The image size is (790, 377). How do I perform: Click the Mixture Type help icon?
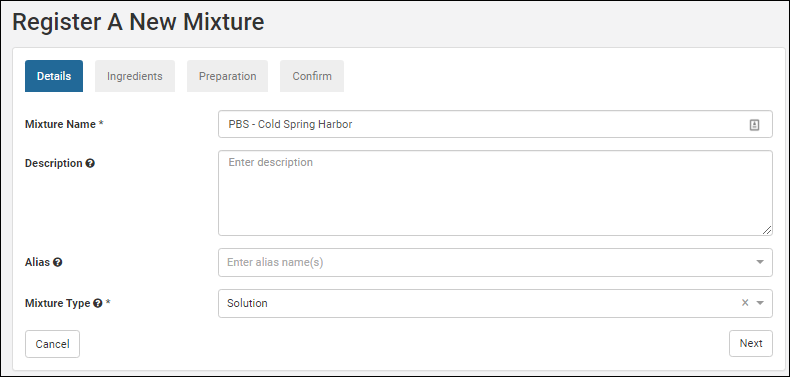click(98, 303)
